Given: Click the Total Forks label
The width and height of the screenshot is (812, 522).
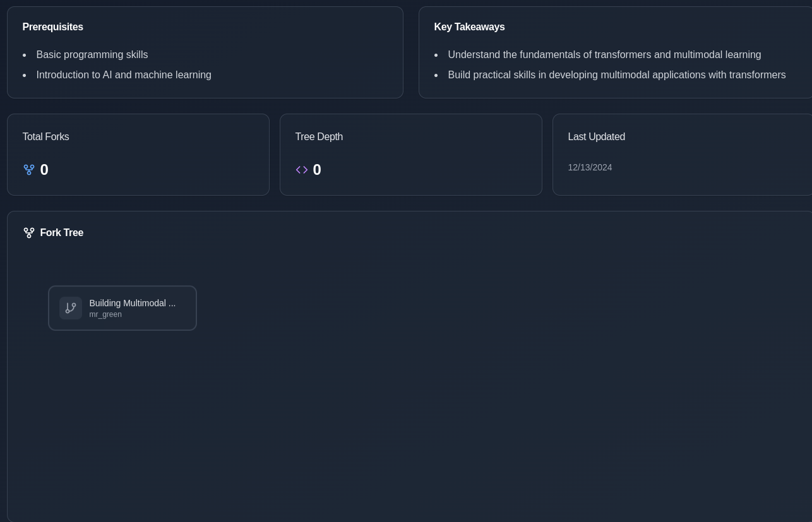Looking at the screenshot, I should coord(45,137).
